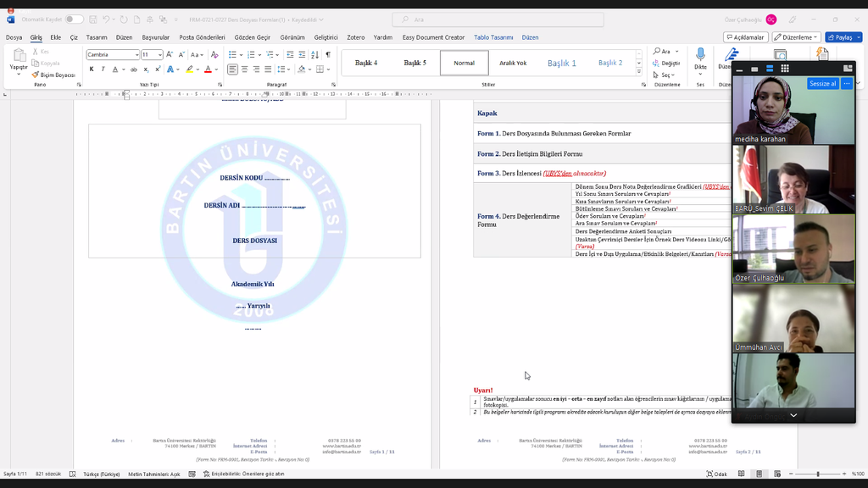Toggle the Otomatik Kaydet switch
The height and width of the screenshot is (488, 868).
point(74,19)
